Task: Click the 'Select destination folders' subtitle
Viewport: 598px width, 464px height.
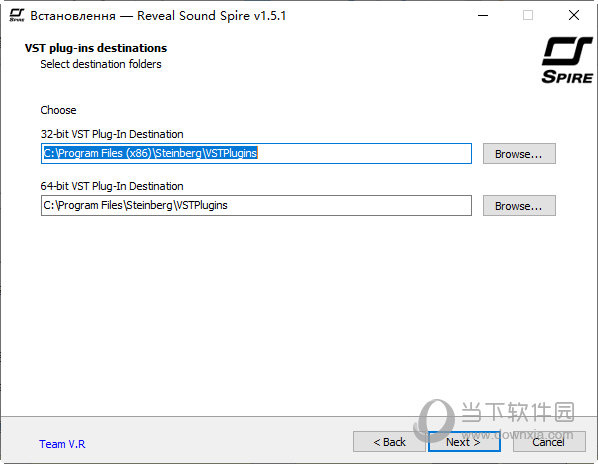Action: (x=101, y=64)
